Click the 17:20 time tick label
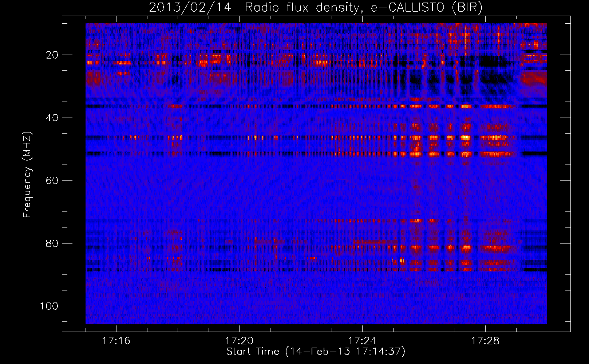The width and height of the screenshot is (589, 364). tap(239, 341)
